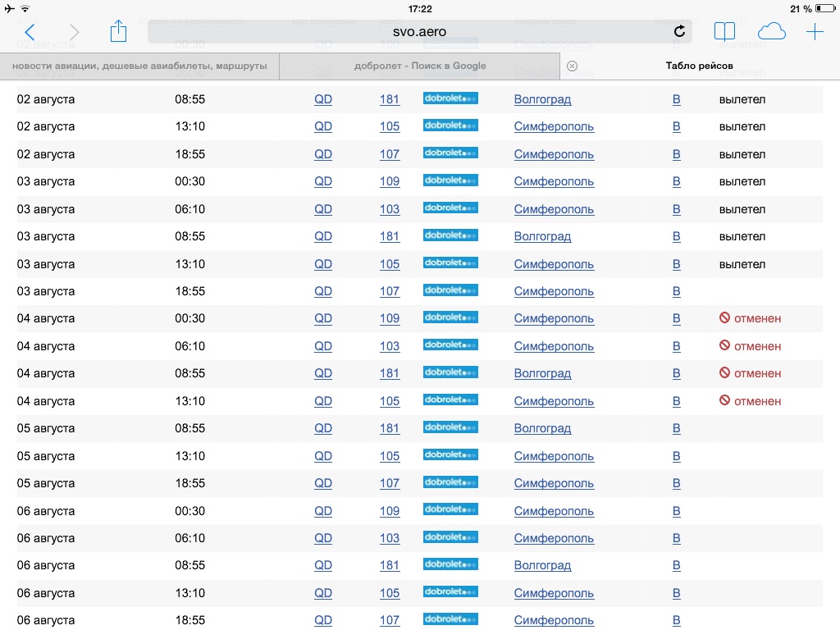Tap dobrolet logo for 04 августа 00:30

(x=450, y=317)
